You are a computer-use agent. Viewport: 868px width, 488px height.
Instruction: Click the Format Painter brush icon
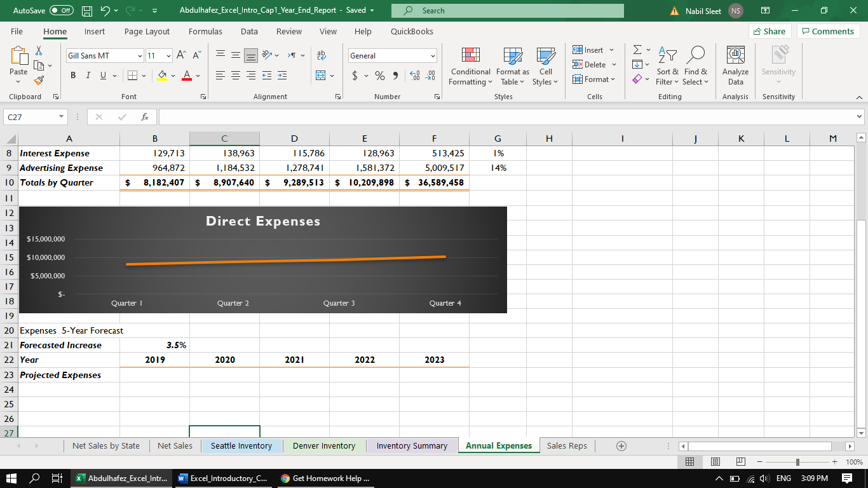[39, 81]
